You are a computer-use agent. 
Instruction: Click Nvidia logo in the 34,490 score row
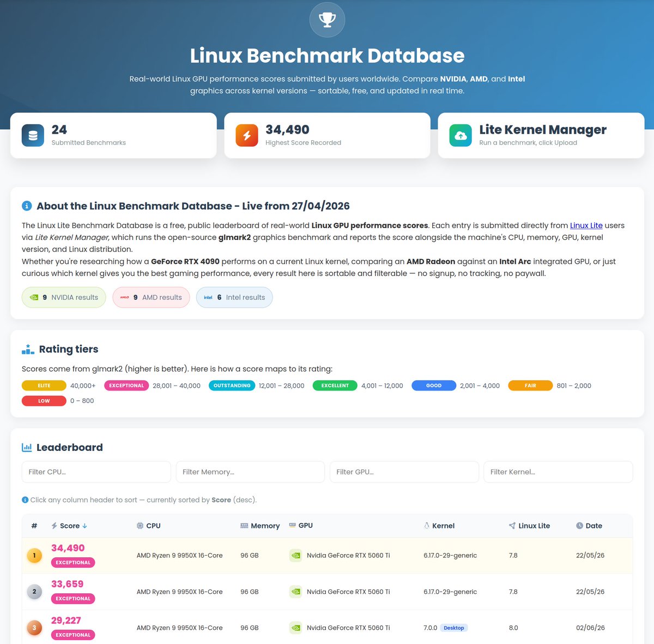coord(295,556)
